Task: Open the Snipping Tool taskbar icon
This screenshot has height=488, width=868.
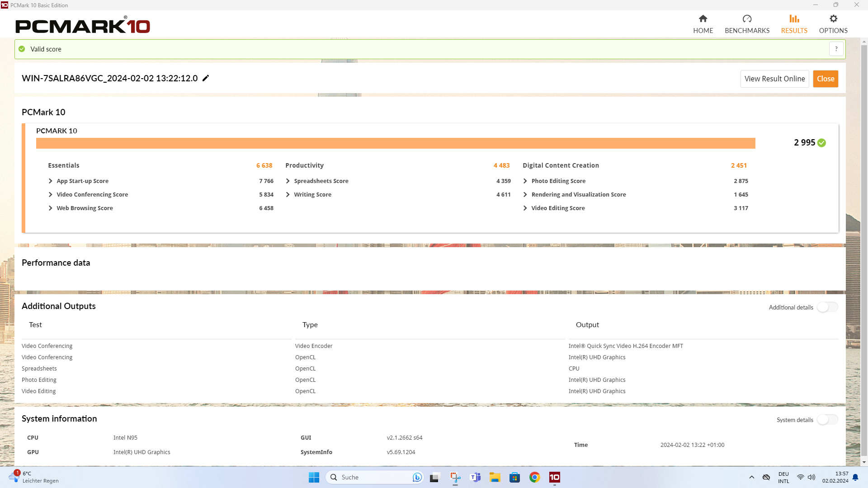Action: coord(455,477)
